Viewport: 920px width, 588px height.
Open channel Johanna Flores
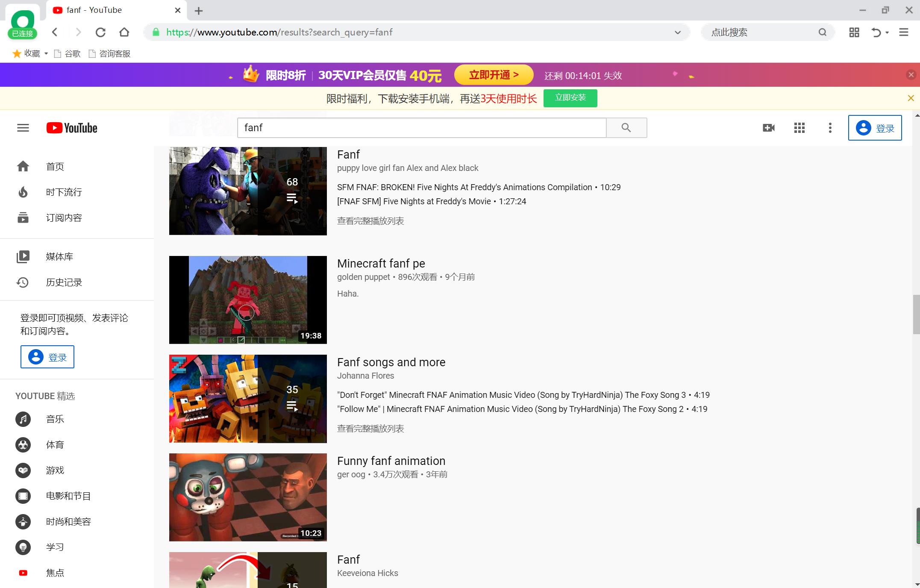pos(365,376)
